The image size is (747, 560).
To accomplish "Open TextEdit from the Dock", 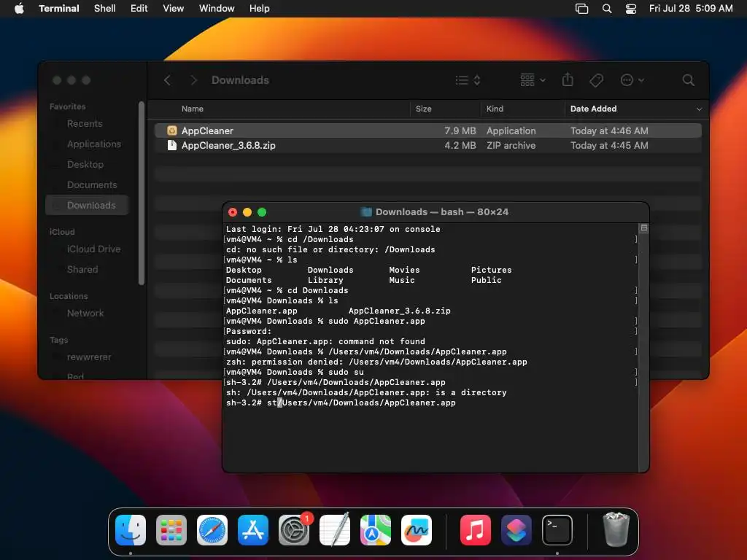I will click(x=335, y=530).
